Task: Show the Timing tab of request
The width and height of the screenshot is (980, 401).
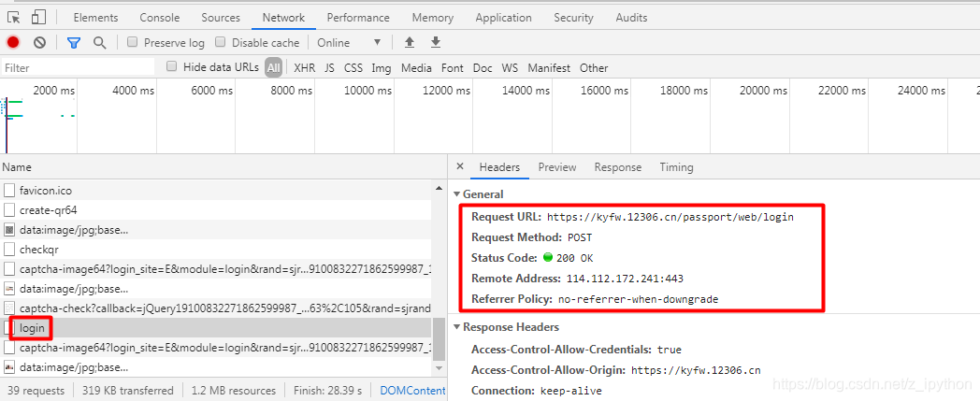Action: click(x=676, y=167)
